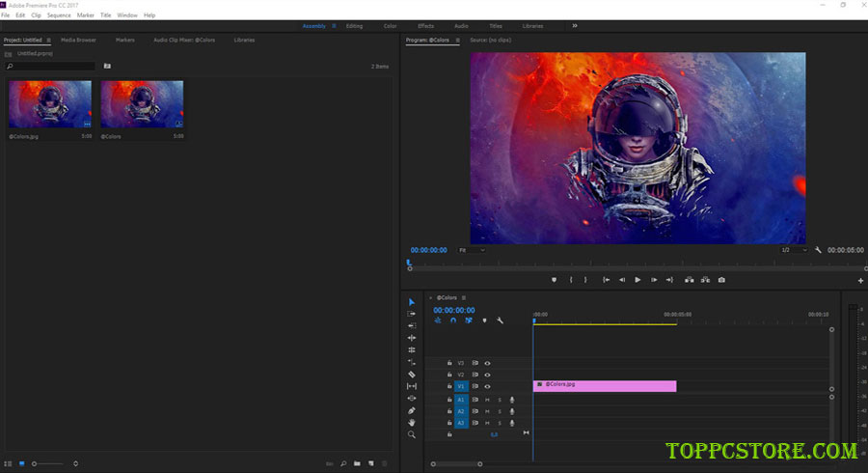This screenshot has width=868, height=473.
Task: Open the Sequence menu
Action: (59, 15)
